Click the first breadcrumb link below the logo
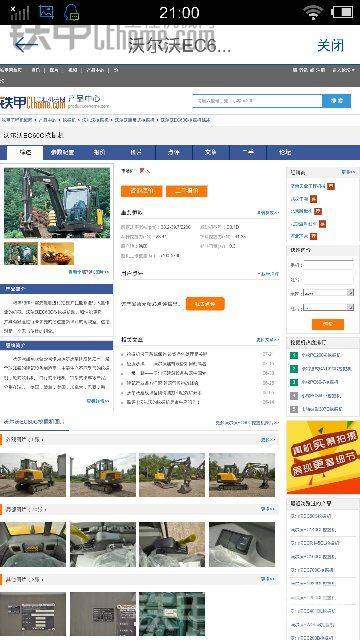The width and height of the screenshot is (360, 640). 17,120
